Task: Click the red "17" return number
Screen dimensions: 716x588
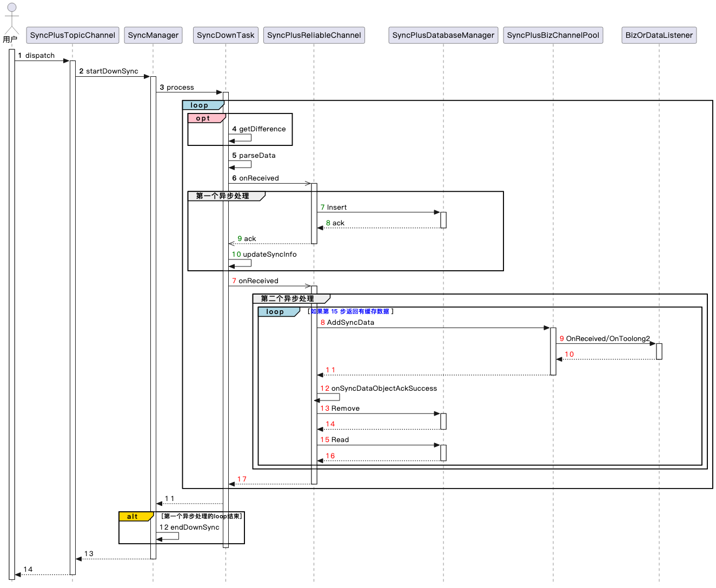Action: [x=242, y=479]
